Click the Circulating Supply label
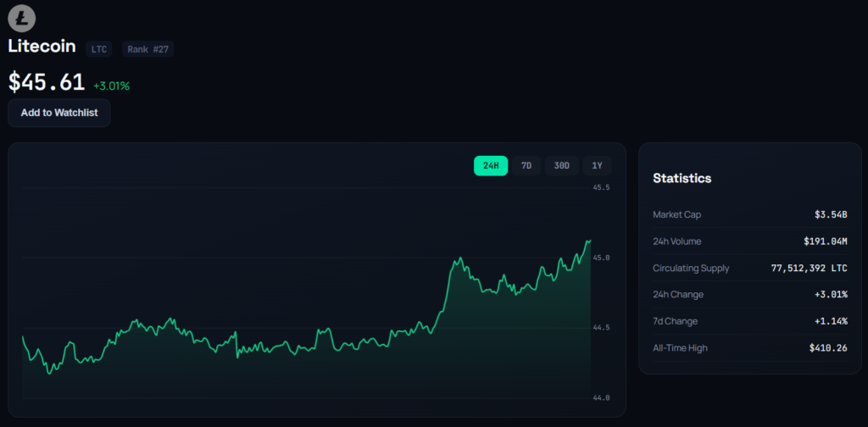 coord(691,269)
